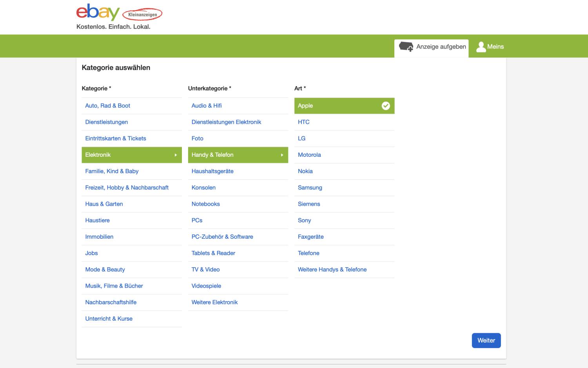This screenshot has width=588, height=368.
Task: Choose Musik, Filme & Bücher category
Action: point(132,286)
